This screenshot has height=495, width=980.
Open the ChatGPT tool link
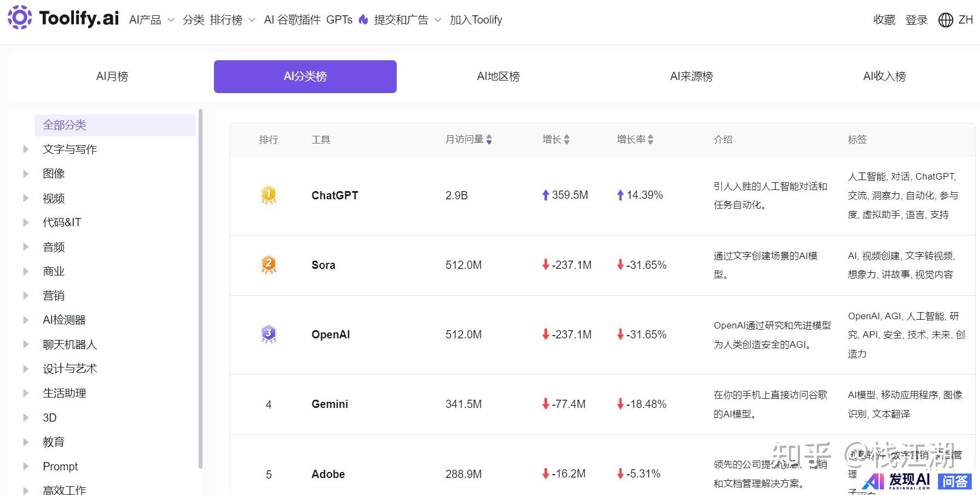tap(335, 195)
